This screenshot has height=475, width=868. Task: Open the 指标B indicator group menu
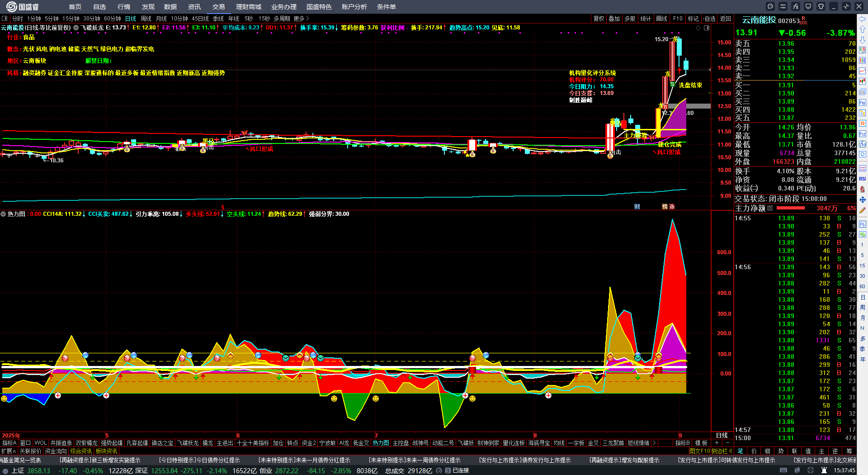683,443
